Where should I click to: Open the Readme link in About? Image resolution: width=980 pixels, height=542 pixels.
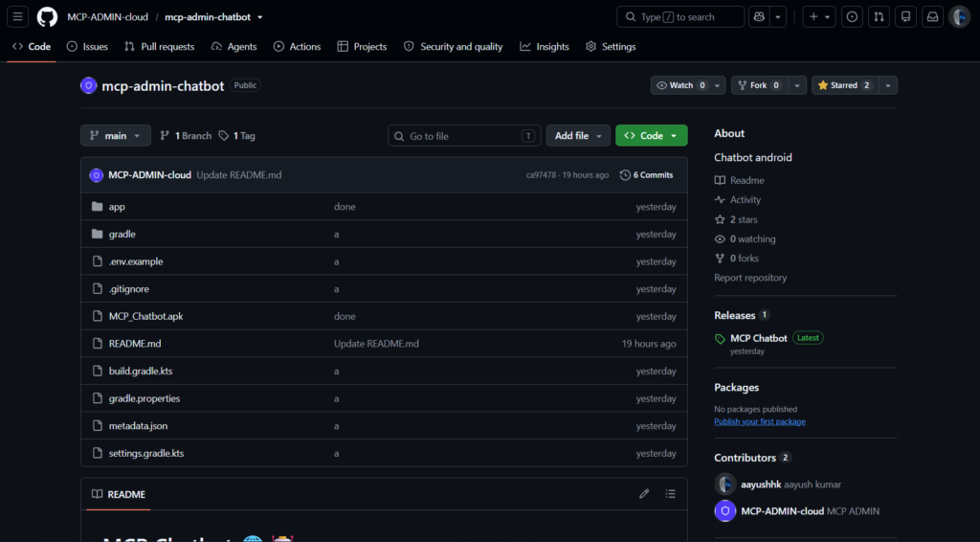(x=740, y=180)
